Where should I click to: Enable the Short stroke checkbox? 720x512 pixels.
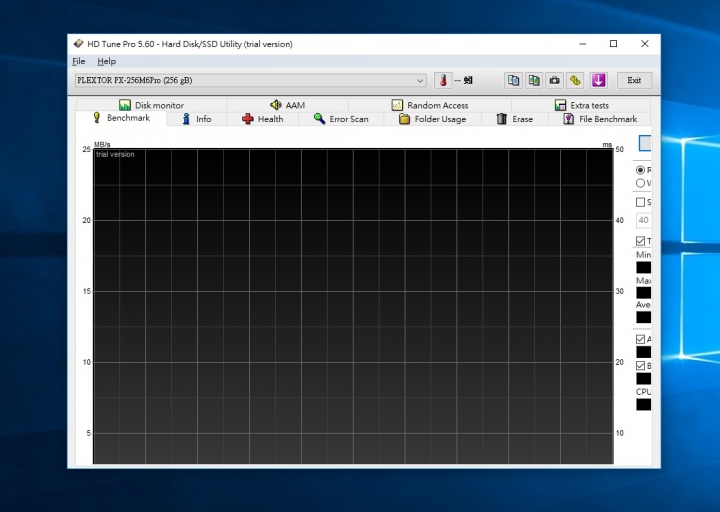[641, 202]
